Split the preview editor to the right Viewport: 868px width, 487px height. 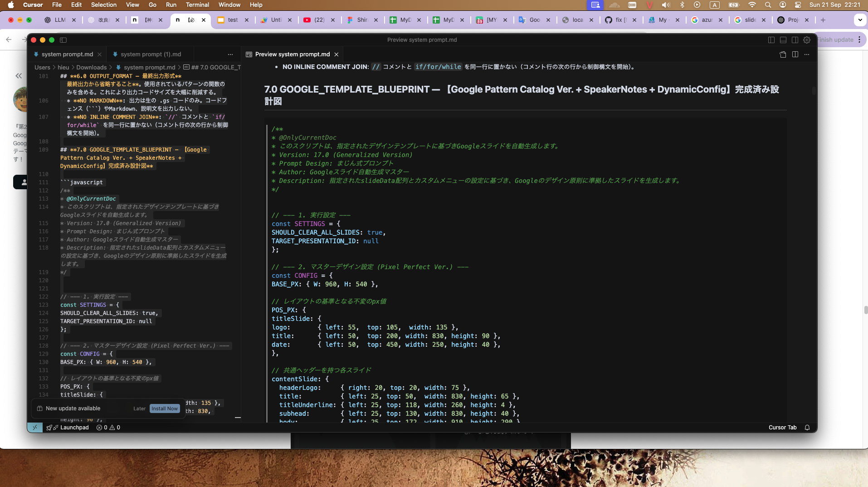(x=795, y=54)
